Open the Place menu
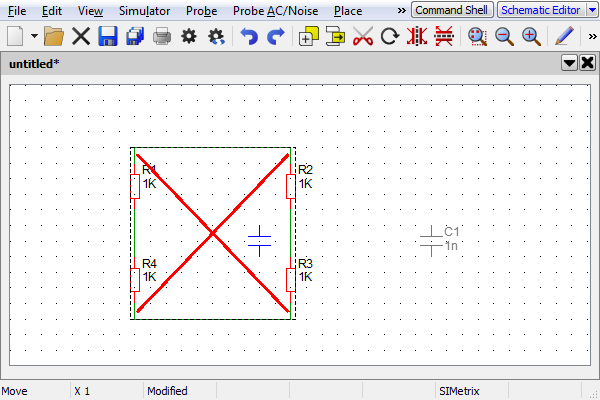 pos(348,10)
